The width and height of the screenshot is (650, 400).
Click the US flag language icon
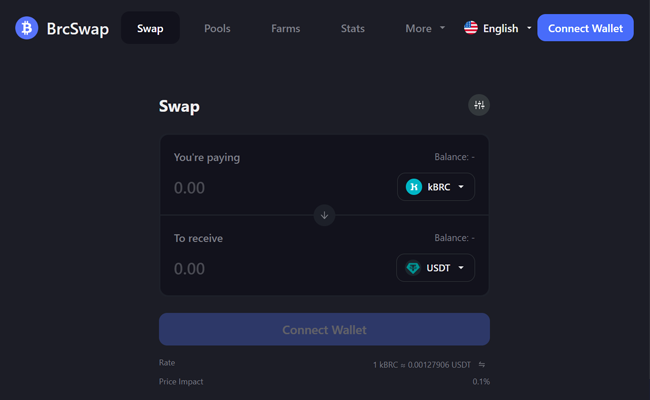[x=471, y=28]
